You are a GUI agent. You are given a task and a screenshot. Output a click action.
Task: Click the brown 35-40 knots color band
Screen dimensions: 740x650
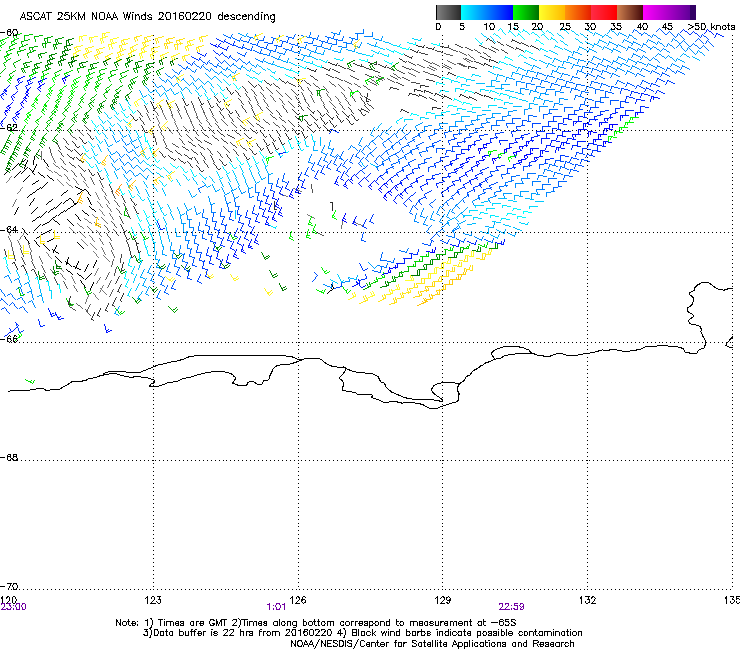click(630, 12)
